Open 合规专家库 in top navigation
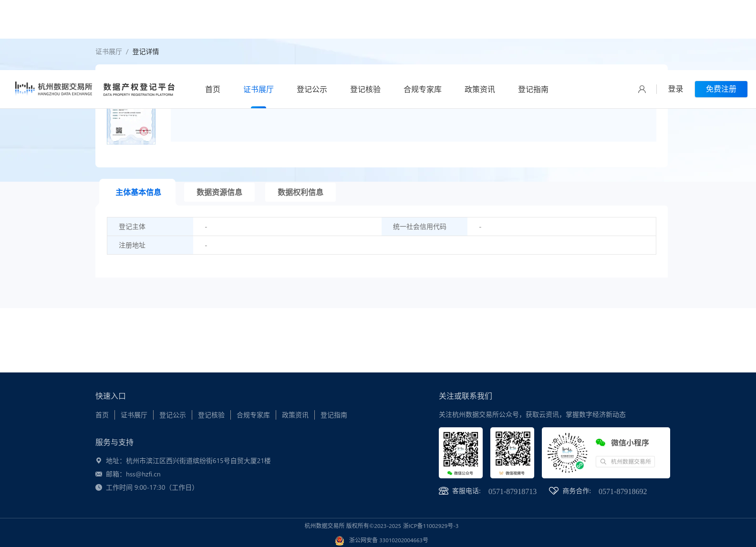Viewport: 756px width, 547px height. coord(423,89)
